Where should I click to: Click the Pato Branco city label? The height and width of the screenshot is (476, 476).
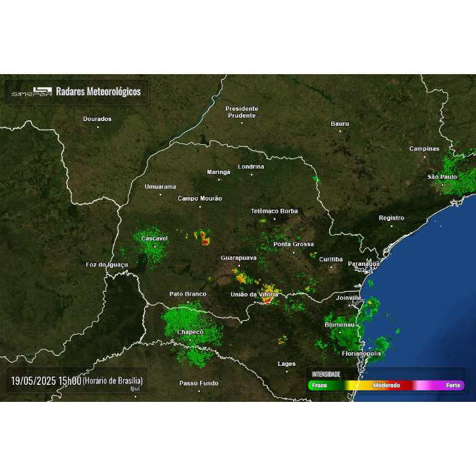tap(188, 294)
